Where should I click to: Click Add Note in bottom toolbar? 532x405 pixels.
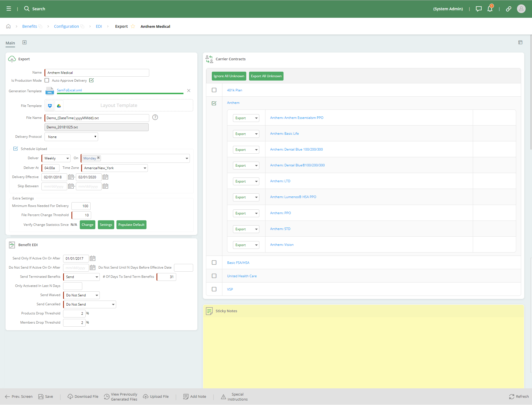tap(195, 397)
